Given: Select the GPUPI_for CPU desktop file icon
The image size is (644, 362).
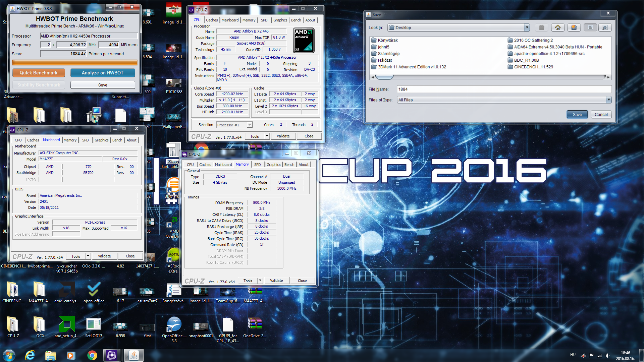Looking at the screenshot, I should 228,329.
